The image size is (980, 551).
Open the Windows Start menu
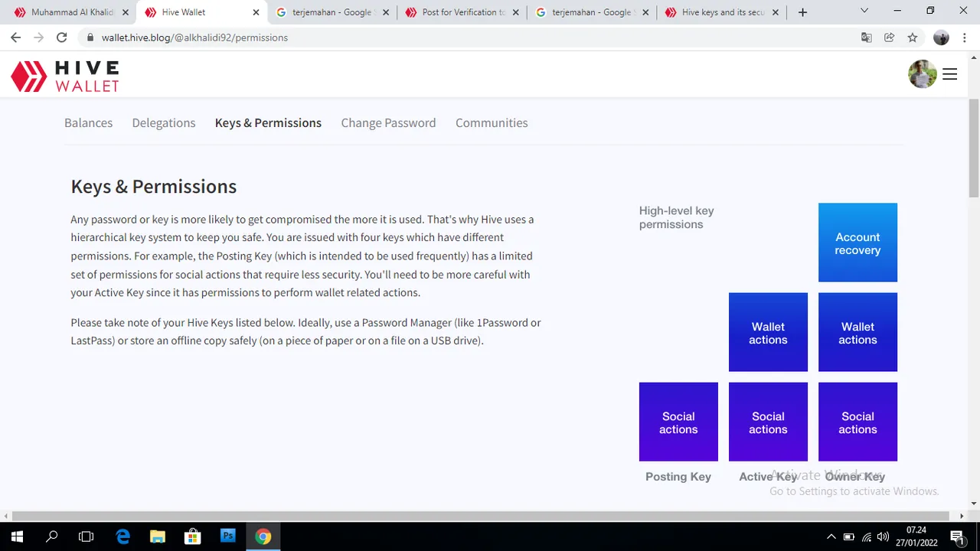coord(17,536)
